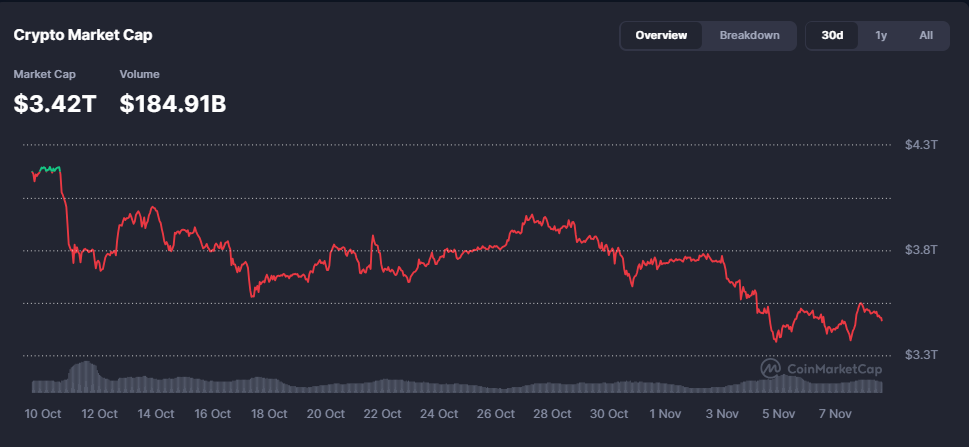Open the Breakdown tab
The width and height of the screenshot is (969, 447).
[749, 36]
